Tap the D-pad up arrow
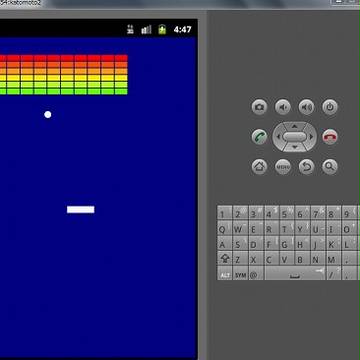The width and height of the screenshot is (360, 360). click(x=295, y=126)
